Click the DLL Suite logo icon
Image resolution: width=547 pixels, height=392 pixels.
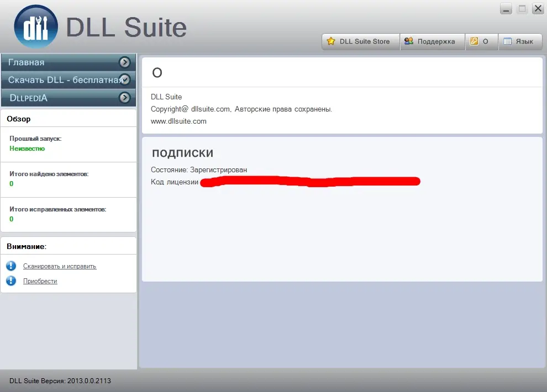(x=36, y=27)
